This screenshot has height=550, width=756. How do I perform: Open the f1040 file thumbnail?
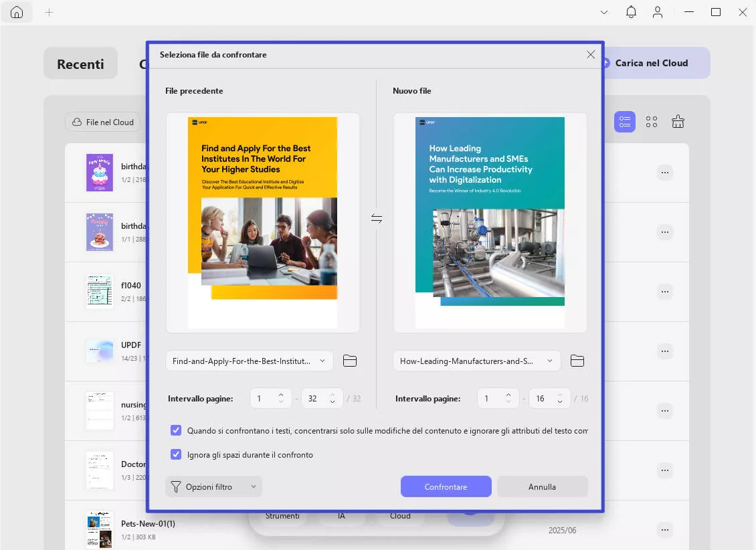pos(100,292)
